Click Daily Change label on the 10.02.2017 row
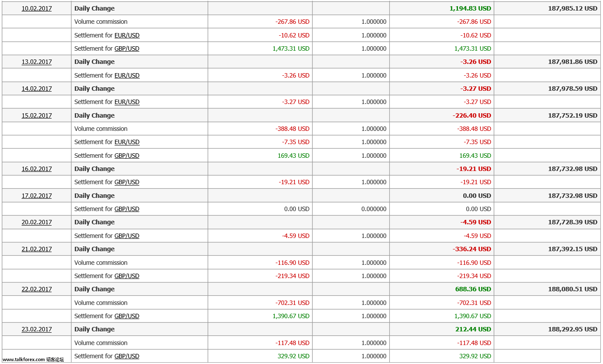 pos(94,8)
